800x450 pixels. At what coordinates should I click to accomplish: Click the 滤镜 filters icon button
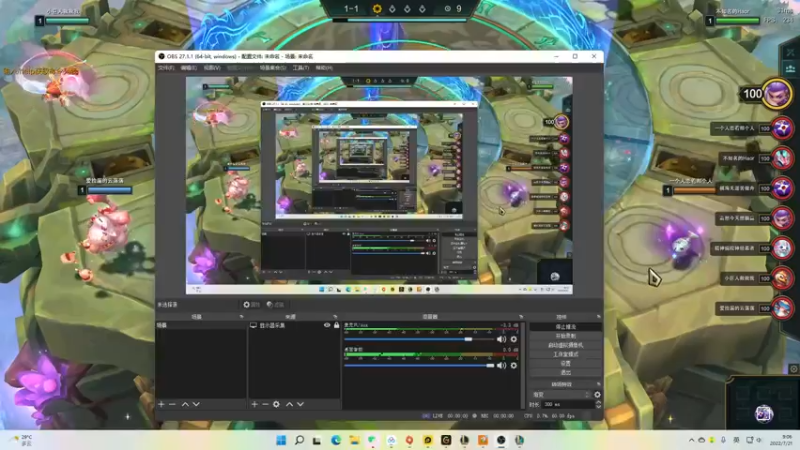pyautogui.click(x=275, y=305)
